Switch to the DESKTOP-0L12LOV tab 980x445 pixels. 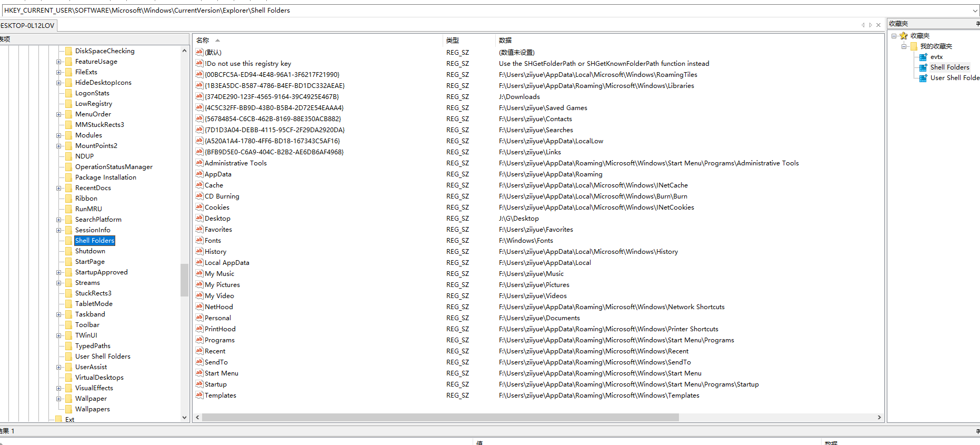point(27,25)
